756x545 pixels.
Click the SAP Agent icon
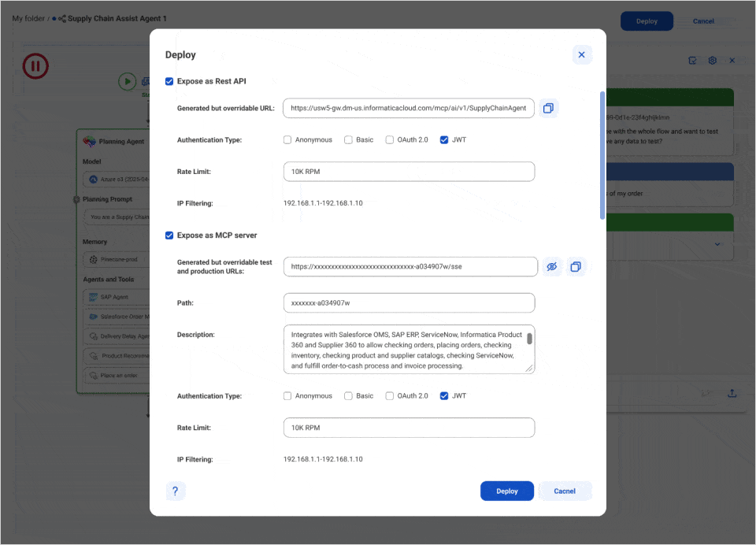tap(94, 297)
